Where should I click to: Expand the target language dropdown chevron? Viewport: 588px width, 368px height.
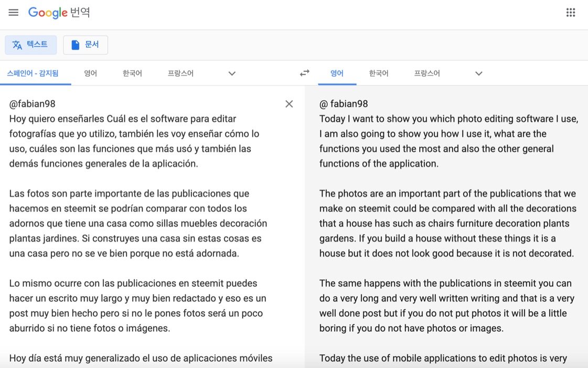(x=479, y=73)
